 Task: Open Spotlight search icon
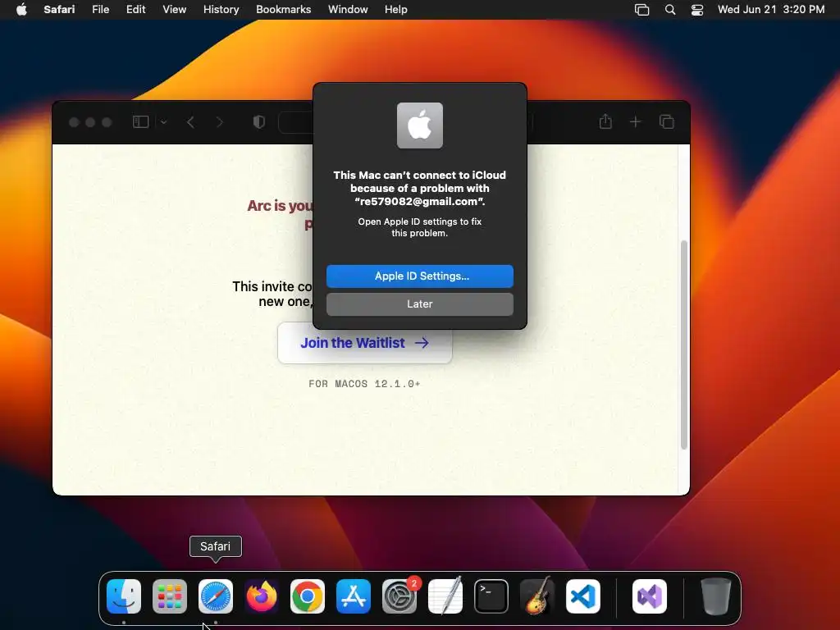[669, 9]
